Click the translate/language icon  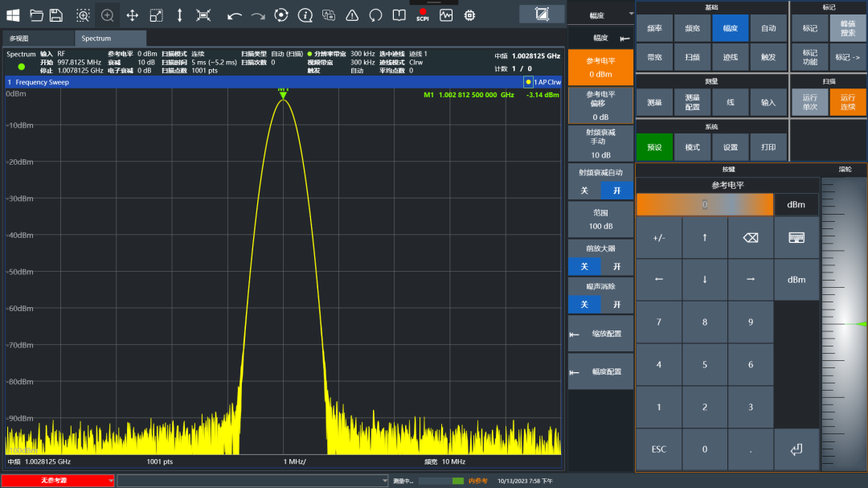pyautogui.click(x=329, y=15)
